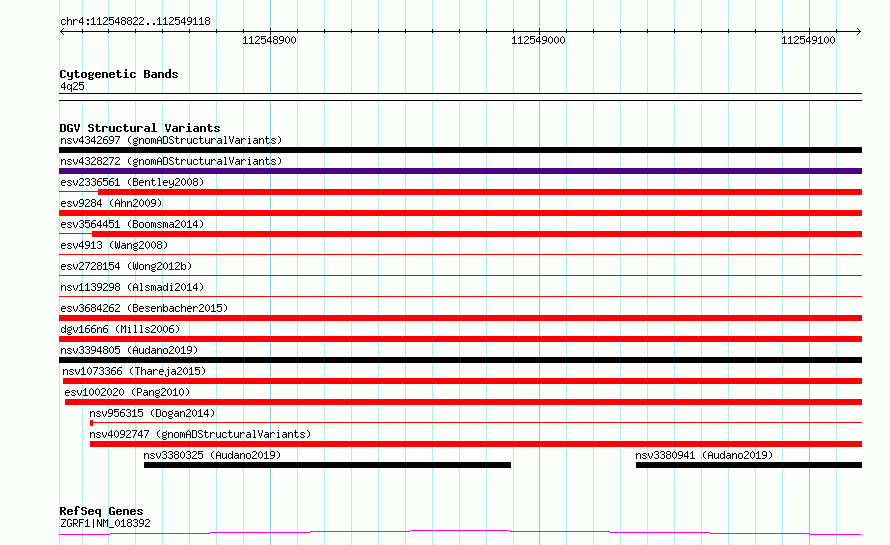Open dgv166n6 (Mills2006) variant

(120, 329)
